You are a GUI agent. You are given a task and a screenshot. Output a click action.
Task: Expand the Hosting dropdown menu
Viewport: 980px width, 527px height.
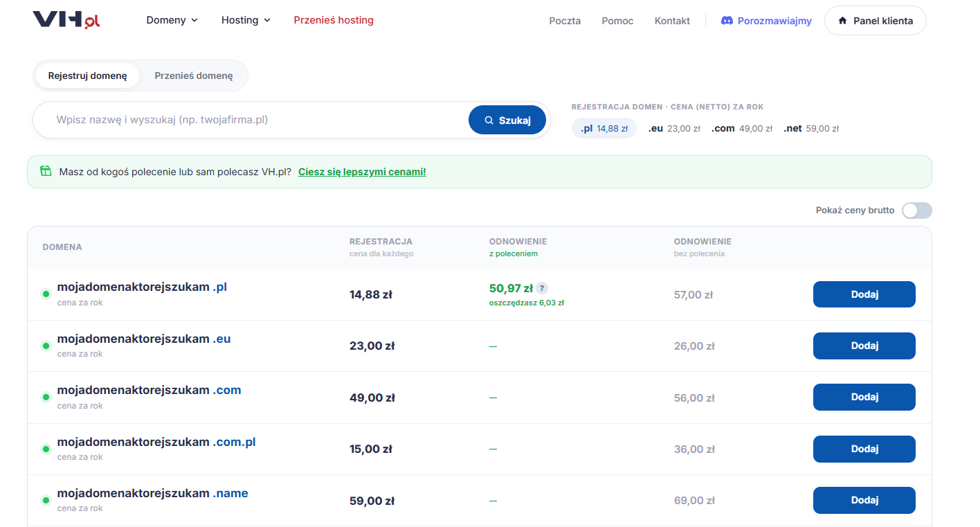pos(246,20)
